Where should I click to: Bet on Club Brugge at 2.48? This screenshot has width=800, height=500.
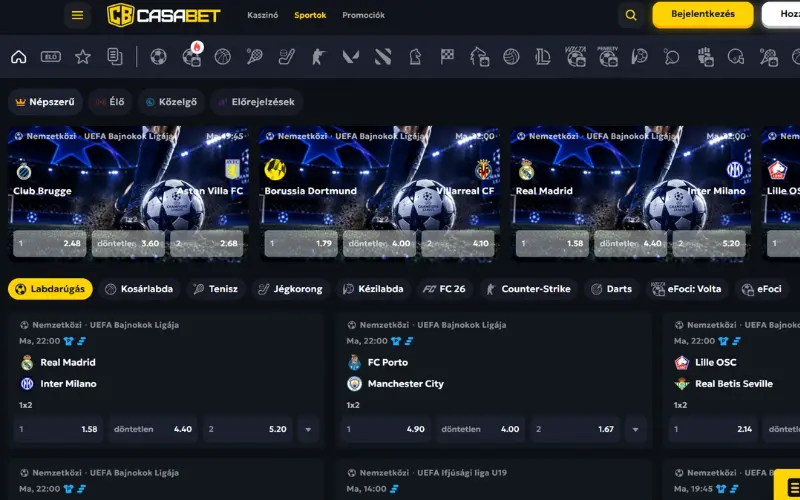(x=49, y=243)
